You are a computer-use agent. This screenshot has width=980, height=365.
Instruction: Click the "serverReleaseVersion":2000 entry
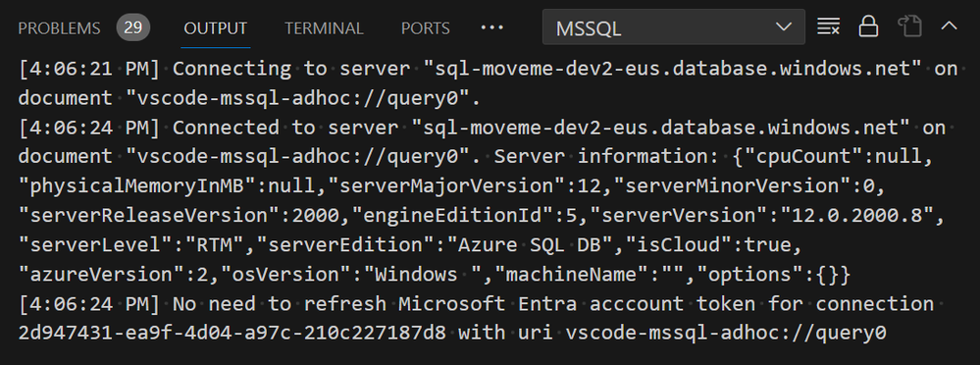coord(180,215)
